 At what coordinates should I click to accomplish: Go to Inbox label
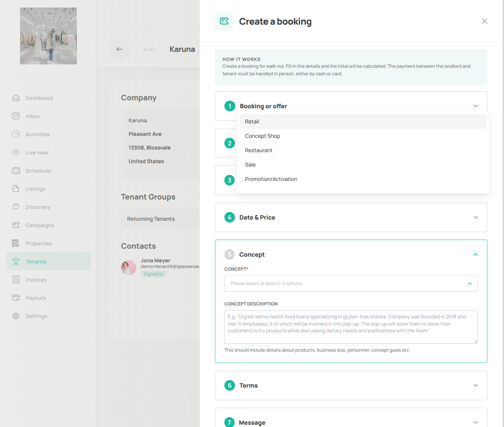pyautogui.click(x=33, y=116)
